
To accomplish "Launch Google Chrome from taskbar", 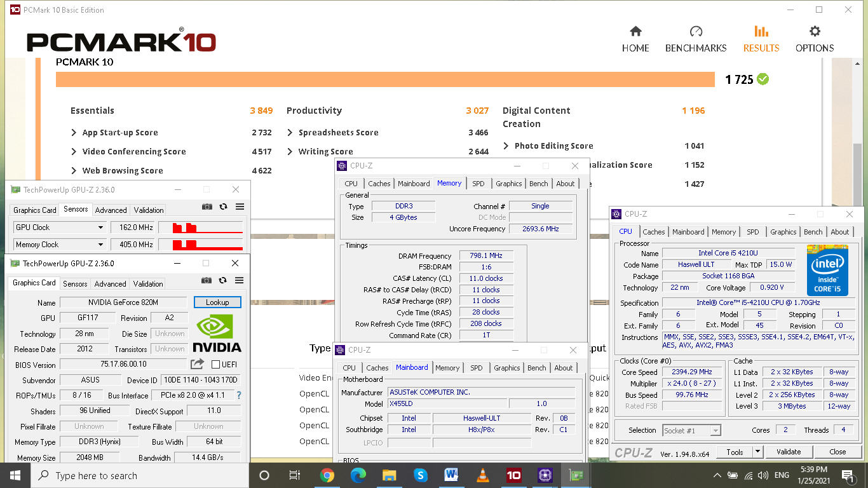I will point(327,475).
